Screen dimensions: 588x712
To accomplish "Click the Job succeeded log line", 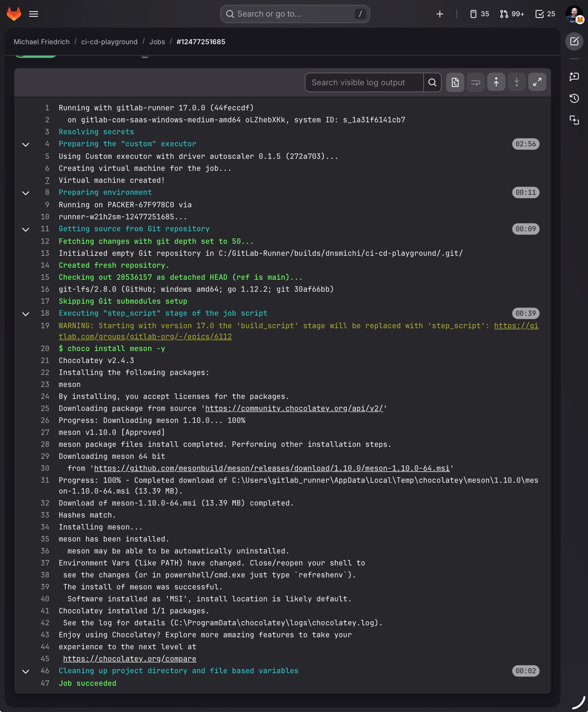I will click(x=87, y=683).
